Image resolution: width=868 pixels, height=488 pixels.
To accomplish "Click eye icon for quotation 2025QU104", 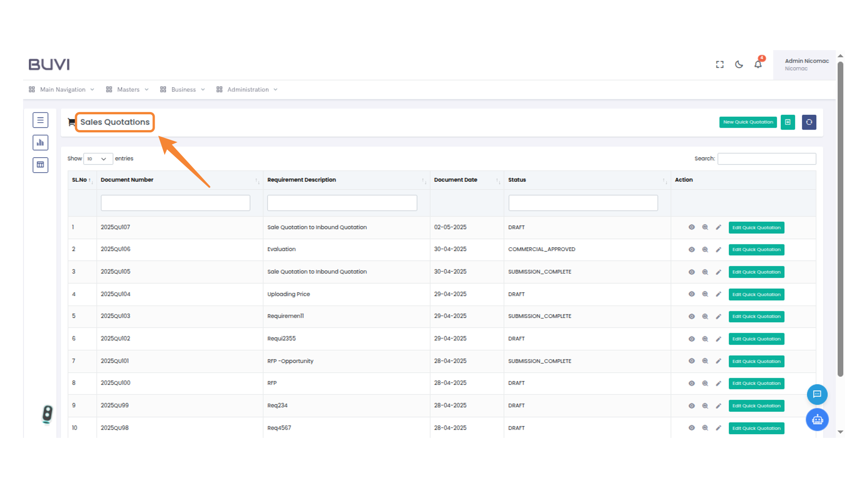I will pos(691,294).
